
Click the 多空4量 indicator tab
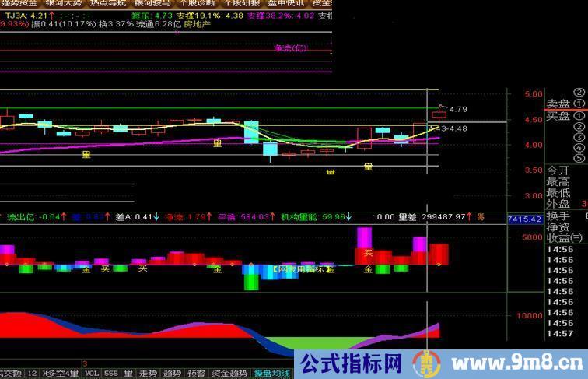click(x=61, y=374)
